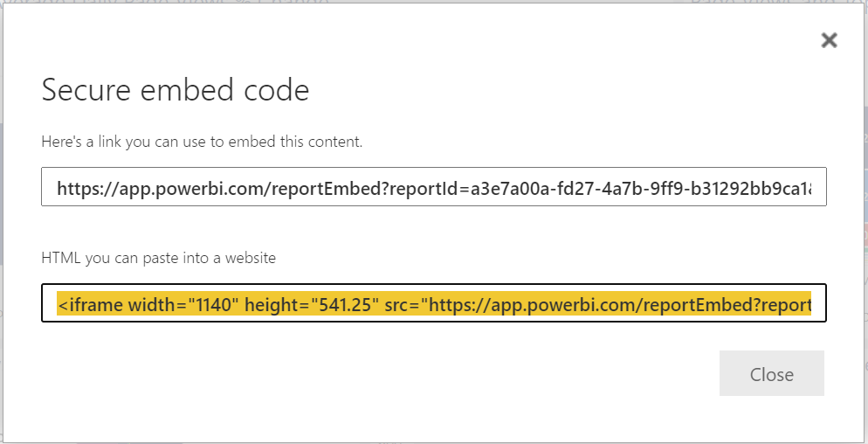Image resolution: width=868 pixels, height=444 pixels.
Task: Click the 'Here's a link you can use' description
Action: click(x=202, y=141)
